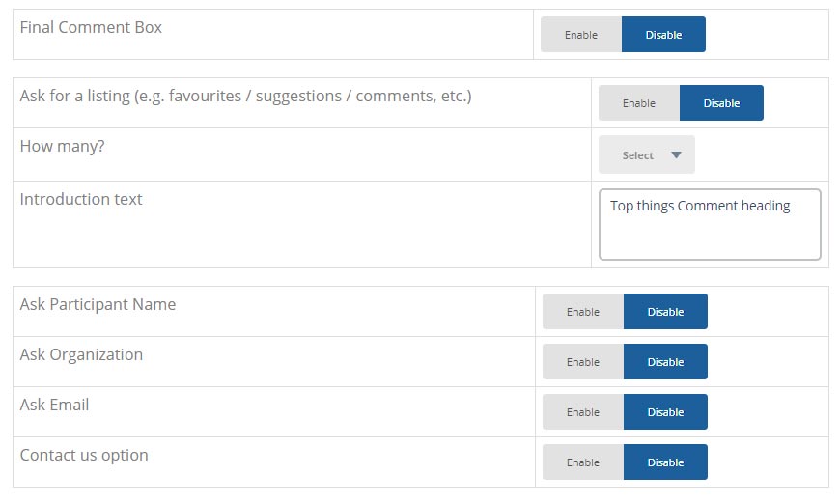
Task: Disable Contact us option
Action: (x=665, y=462)
